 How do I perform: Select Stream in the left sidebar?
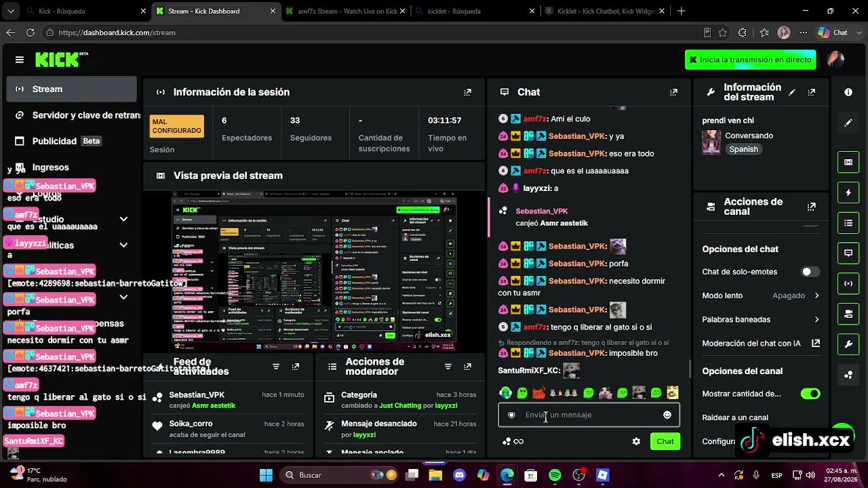pyautogui.click(x=71, y=89)
